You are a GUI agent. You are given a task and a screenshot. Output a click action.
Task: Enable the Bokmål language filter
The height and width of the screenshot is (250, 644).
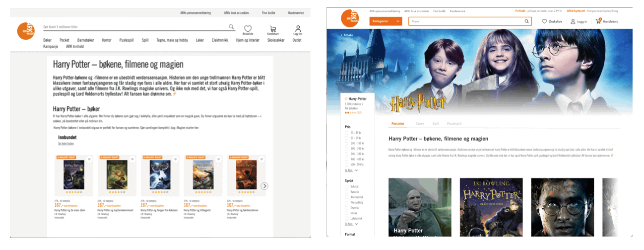347,186
